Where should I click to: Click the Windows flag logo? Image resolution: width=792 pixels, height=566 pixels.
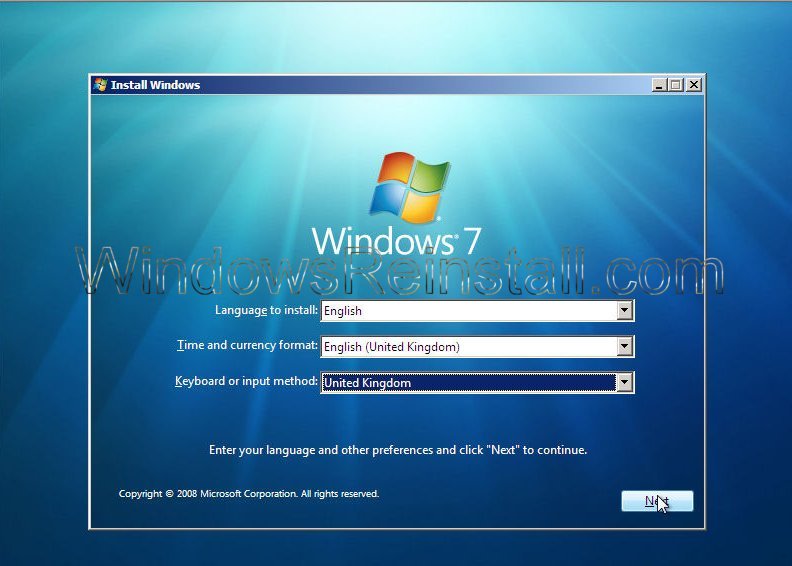pos(407,186)
